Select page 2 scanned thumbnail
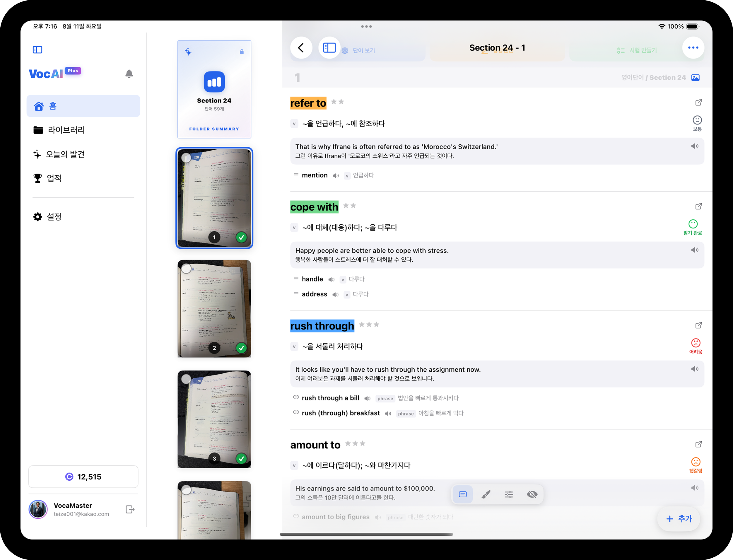The image size is (733, 560). coord(214,309)
